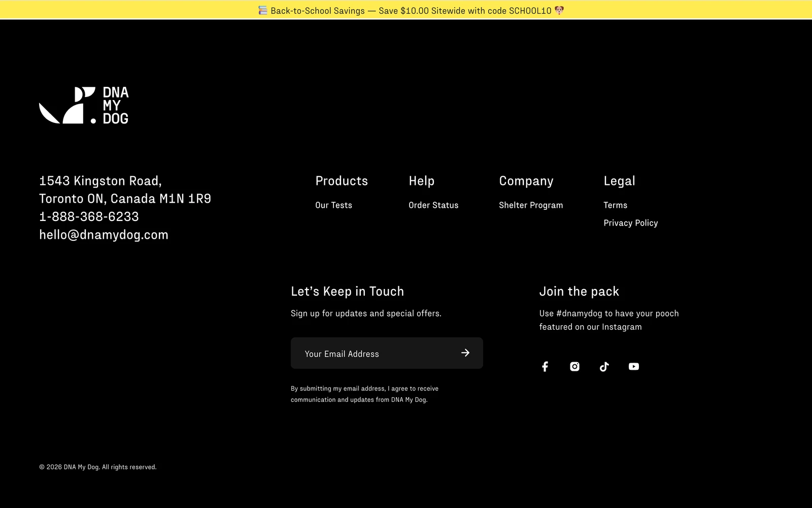The height and width of the screenshot is (508, 812).
Task: Open the YouTube channel icon
Action: (634, 366)
